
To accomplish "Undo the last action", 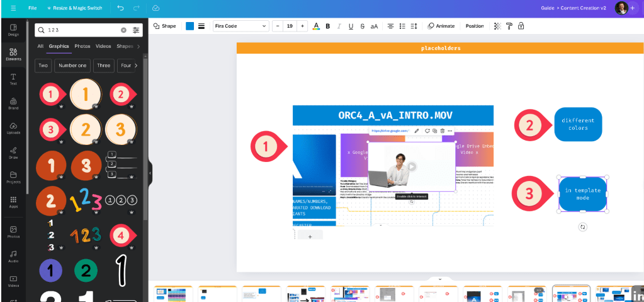I will 120,8.
